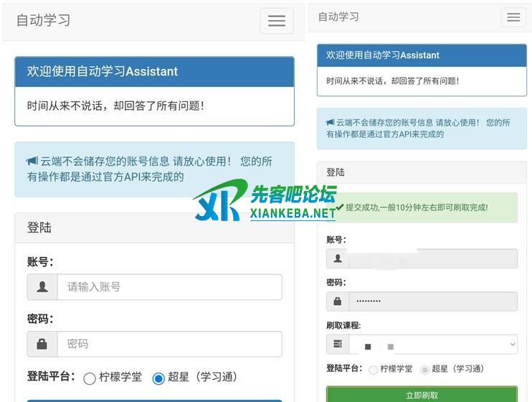Click the megaphone icon in the larger notice box

click(32, 162)
